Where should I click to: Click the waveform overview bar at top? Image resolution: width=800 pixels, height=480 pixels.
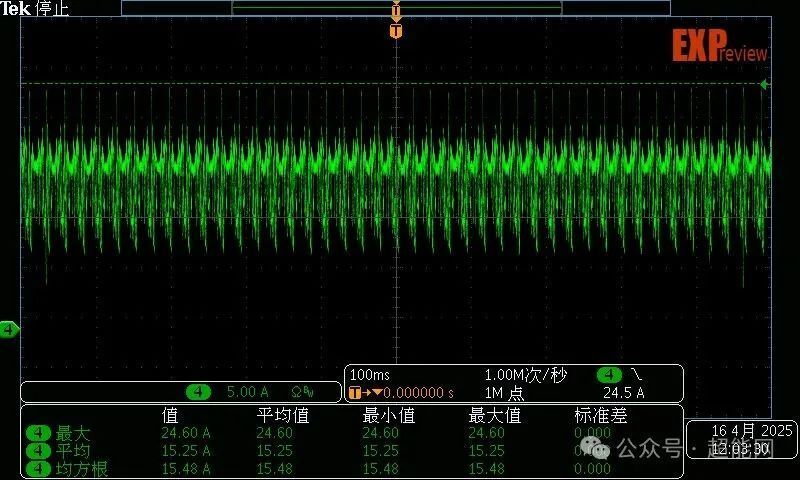pos(396,7)
